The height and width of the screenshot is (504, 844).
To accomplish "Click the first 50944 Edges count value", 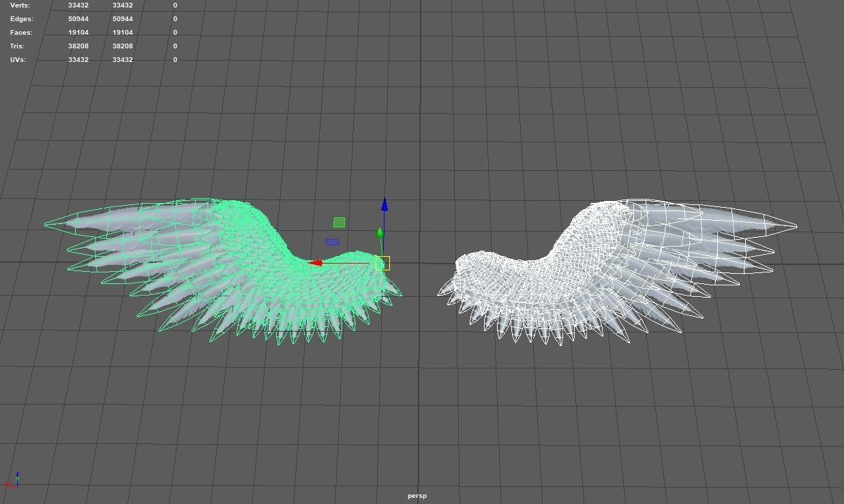I will pyautogui.click(x=78, y=18).
